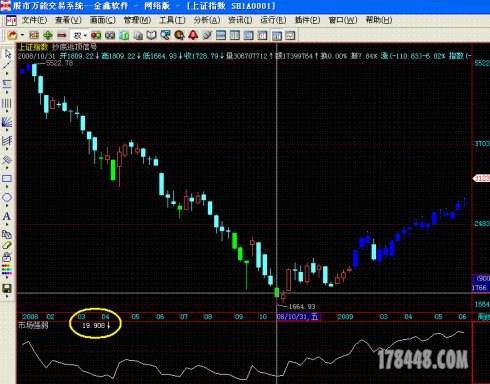The width and height of the screenshot is (490, 384).
Task: Expand arrow next to home icon
Action: [x=22, y=35]
